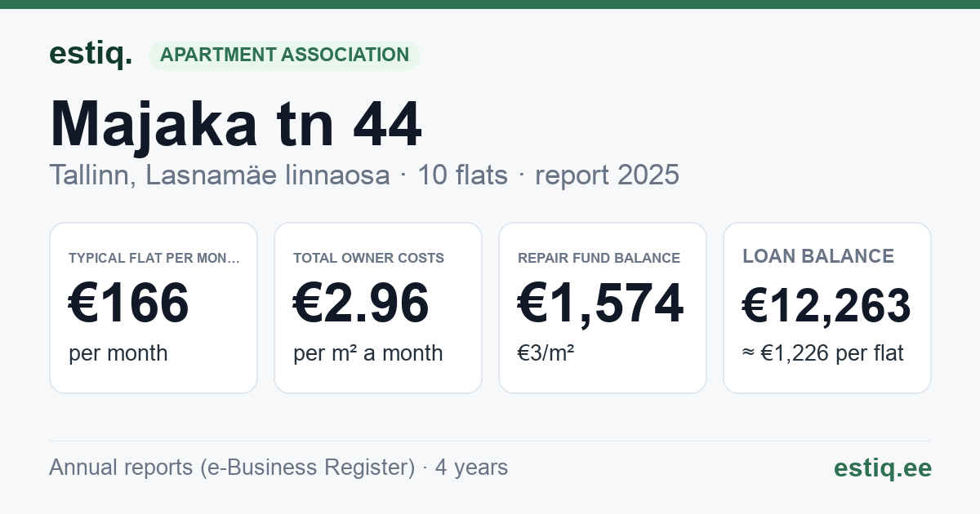Click the €1,574 value
Viewport: 980px width, 514px height.
tap(600, 303)
